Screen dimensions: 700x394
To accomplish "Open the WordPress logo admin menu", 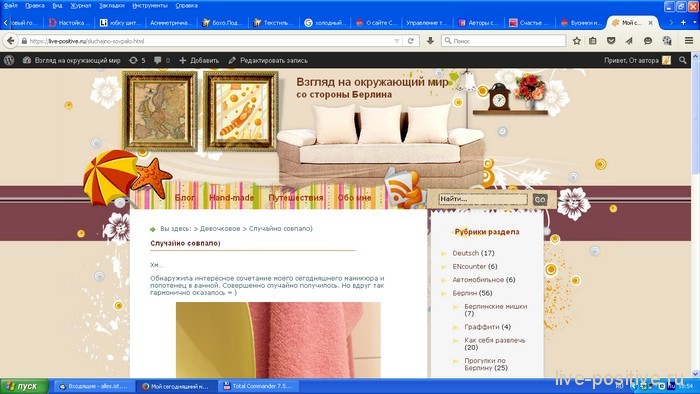I will coord(9,60).
